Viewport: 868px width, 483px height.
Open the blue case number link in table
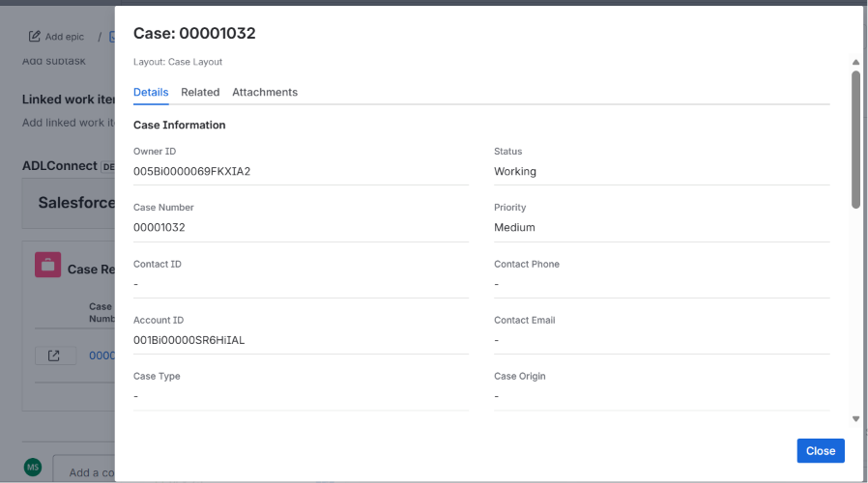click(101, 355)
